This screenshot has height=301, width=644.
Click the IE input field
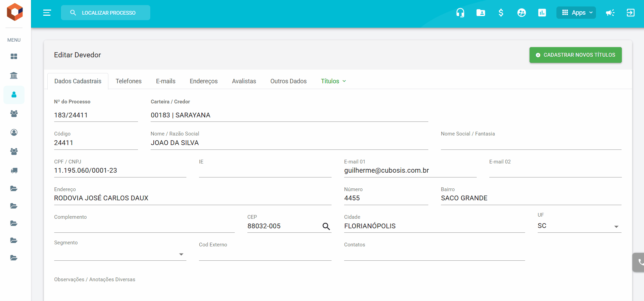click(x=265, y=171)
